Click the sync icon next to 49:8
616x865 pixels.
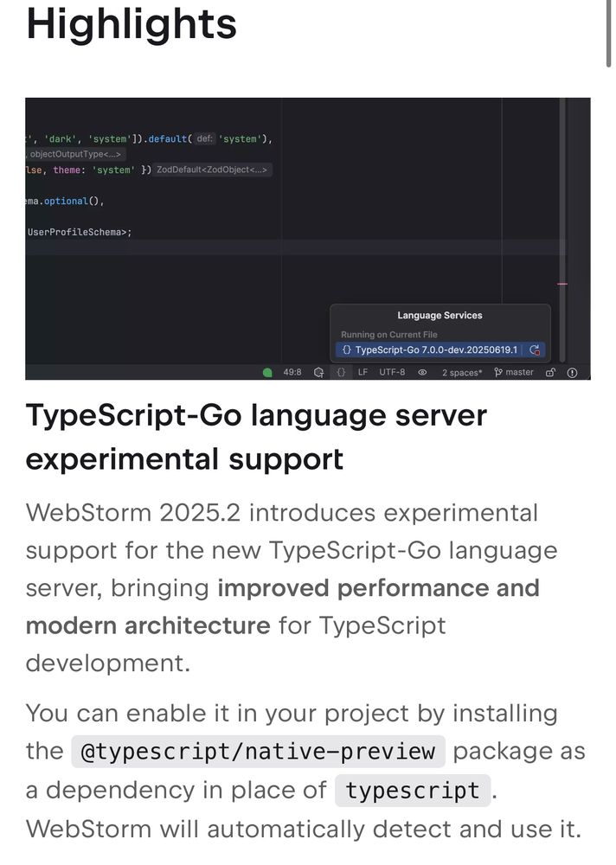pyautogui.click(x=318, y=372)
